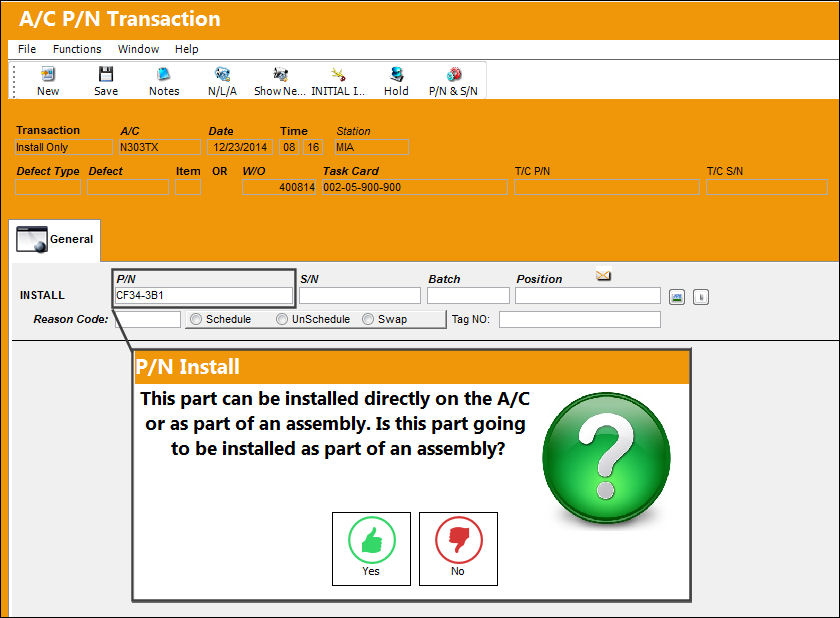Click the Station field showing MIA
The height and width of the screenshot is (618, 840).
pos(372,147)
